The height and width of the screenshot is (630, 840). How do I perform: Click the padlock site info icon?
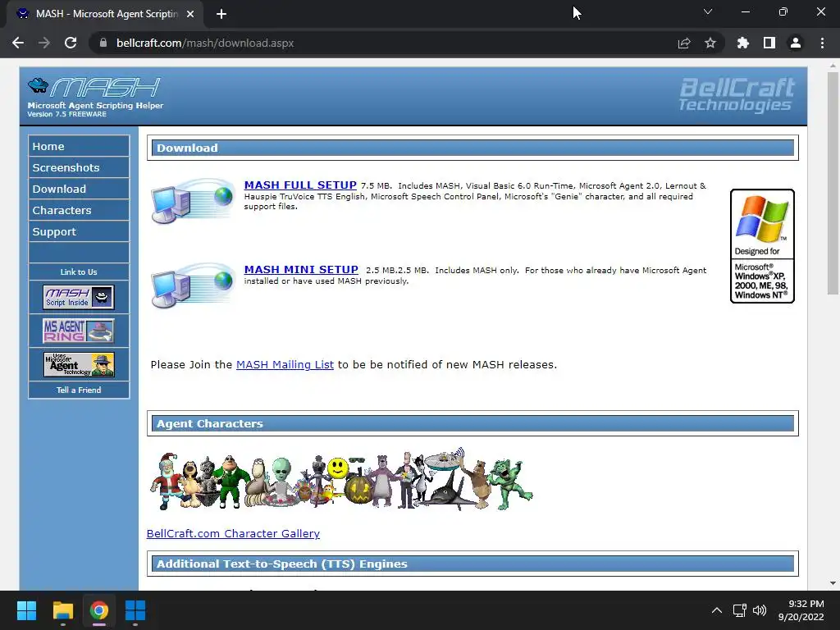(103, 43)
